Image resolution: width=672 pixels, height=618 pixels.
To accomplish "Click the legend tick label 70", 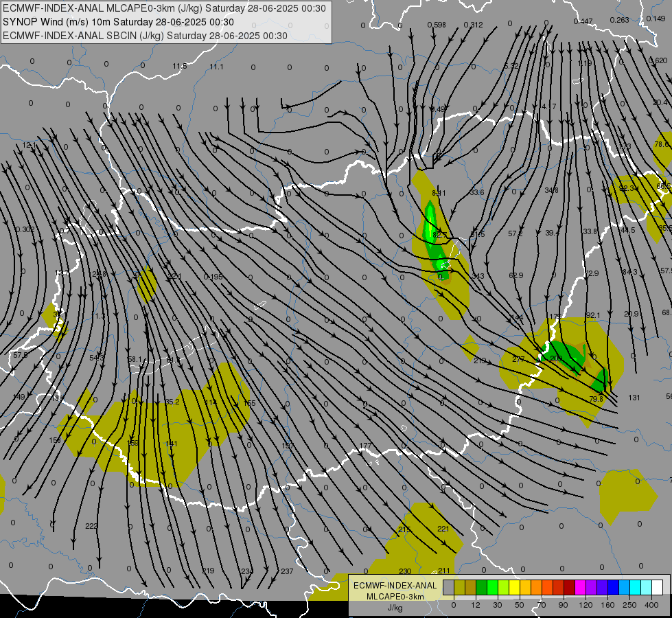I will coord(542,605).
